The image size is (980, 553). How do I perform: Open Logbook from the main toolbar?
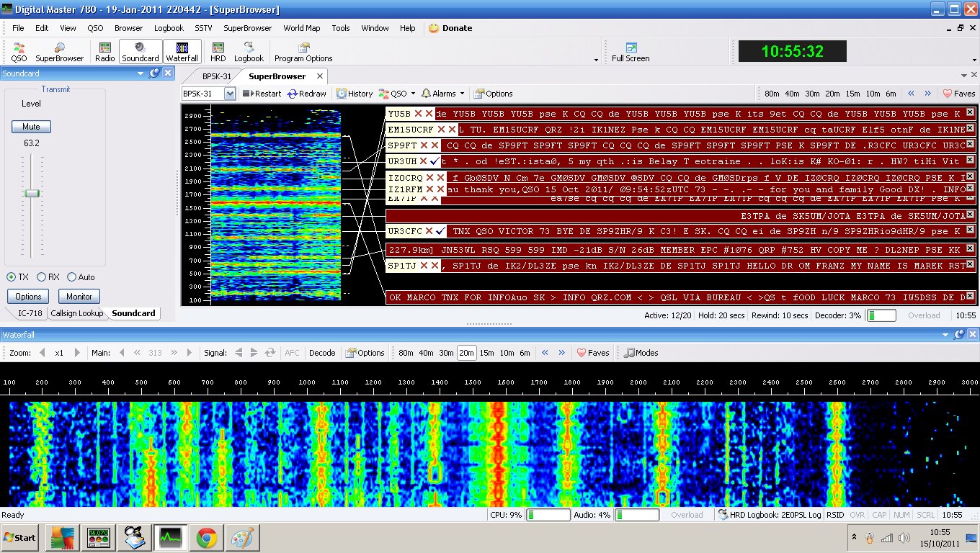pyautogui.click(x=249, y=52)
